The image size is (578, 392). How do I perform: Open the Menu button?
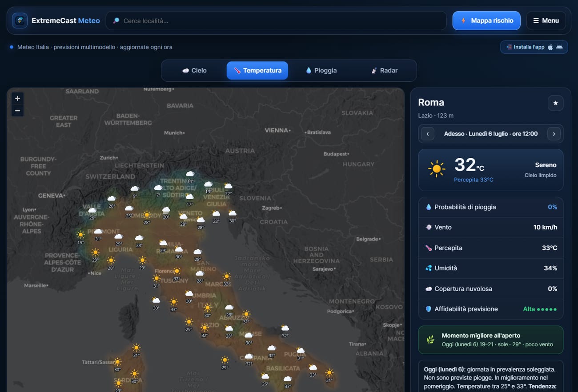546,20
